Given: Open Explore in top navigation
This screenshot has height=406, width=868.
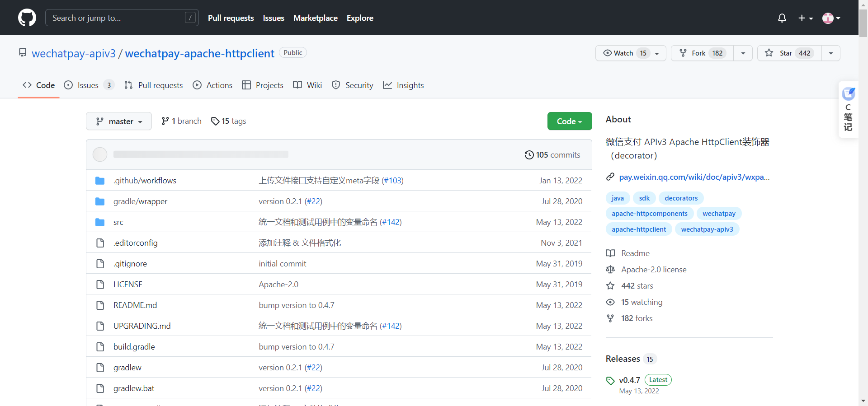Looking at the screenshot, I should pyautogui.click(x=360, y=18).
